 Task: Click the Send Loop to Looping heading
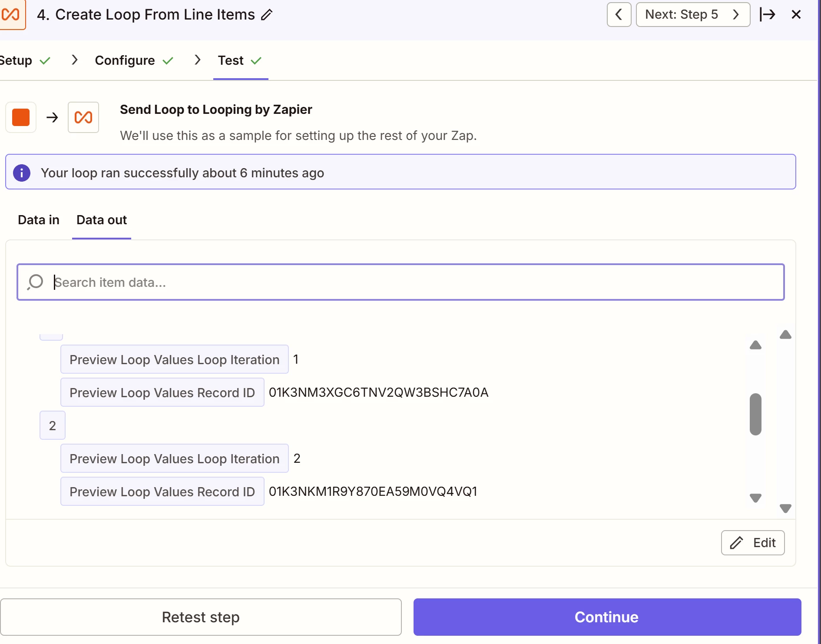coord(216,110)
